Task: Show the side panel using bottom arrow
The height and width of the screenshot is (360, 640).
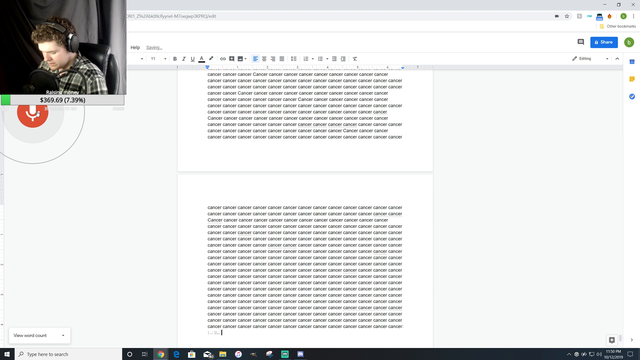Action: pos(632,340)
